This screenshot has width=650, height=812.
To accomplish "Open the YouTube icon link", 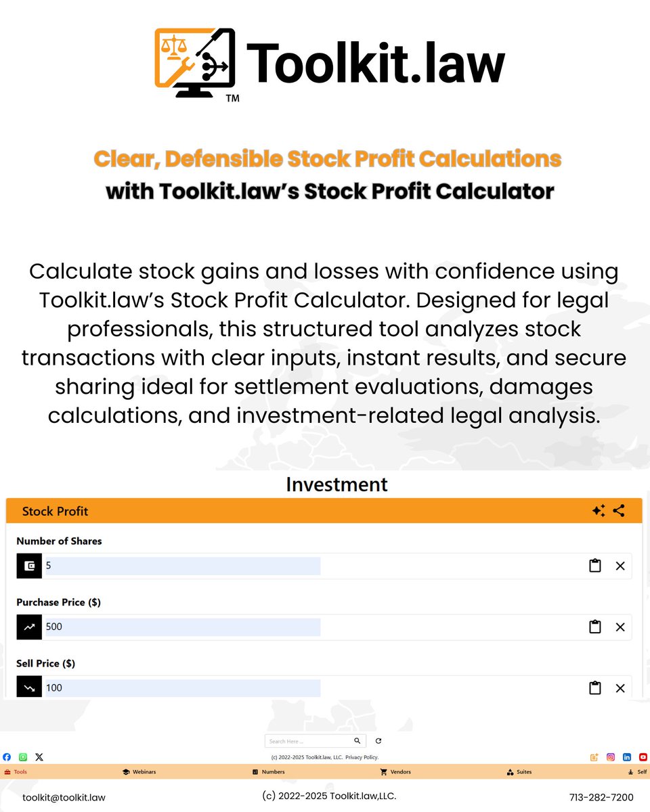I will tap(643, 757).
